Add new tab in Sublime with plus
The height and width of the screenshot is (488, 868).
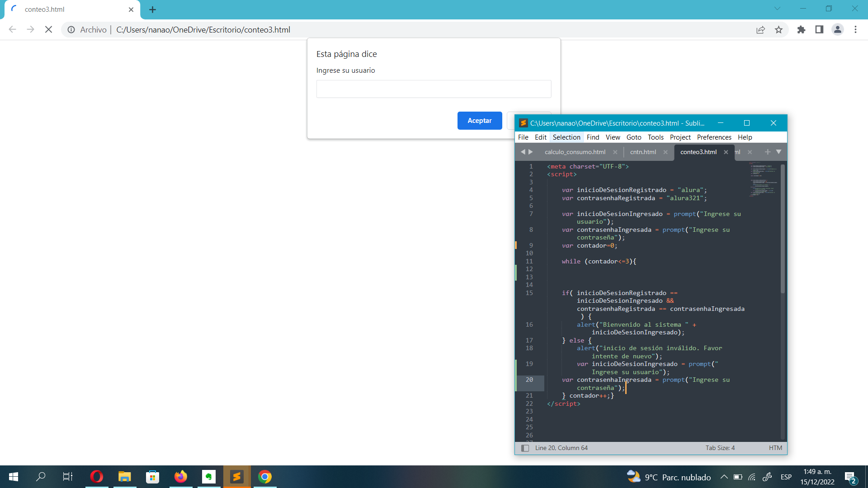pos(768,152)
